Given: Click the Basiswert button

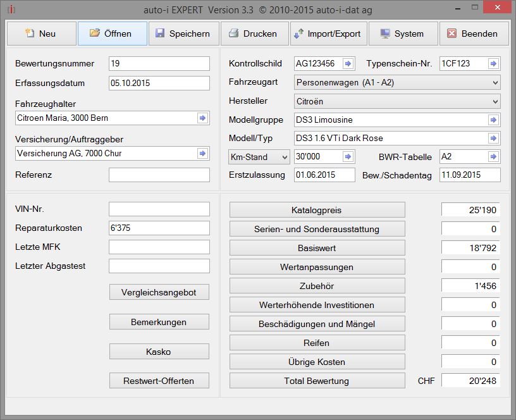Looking at the screenshot, I should (317, 248).
